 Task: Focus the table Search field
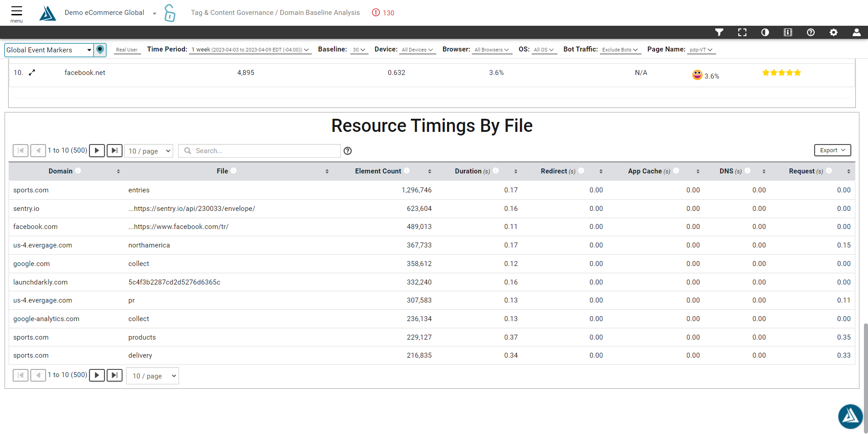(259, 151)
